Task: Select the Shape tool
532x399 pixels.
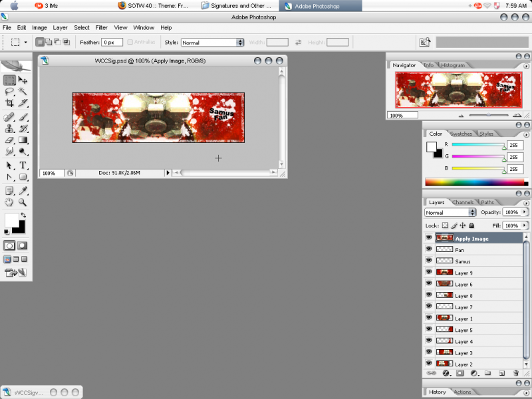Action: click(x=23, y=177)
